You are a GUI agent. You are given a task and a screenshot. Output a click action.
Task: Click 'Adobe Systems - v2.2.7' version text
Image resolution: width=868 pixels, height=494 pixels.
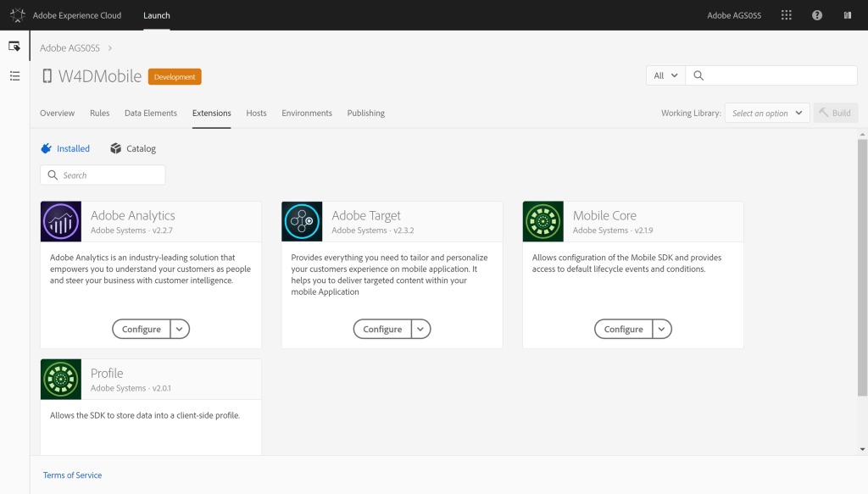coord(131,230)
